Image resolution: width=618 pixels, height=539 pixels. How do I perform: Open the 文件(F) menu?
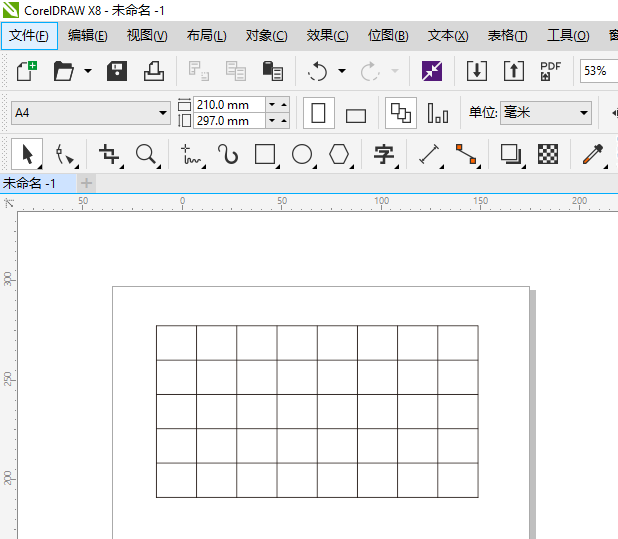click(28, 36)
